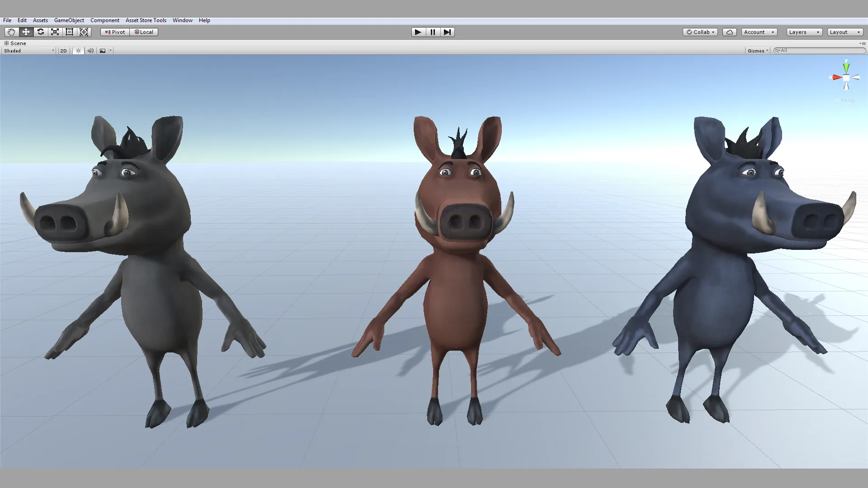The width and height of the screenshot is (868, 488).
Task: Open the File menu
Action: point(7,20)
